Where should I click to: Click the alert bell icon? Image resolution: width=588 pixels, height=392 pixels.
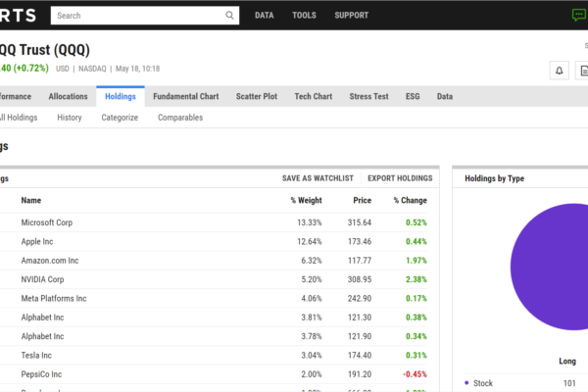point(560,71)
